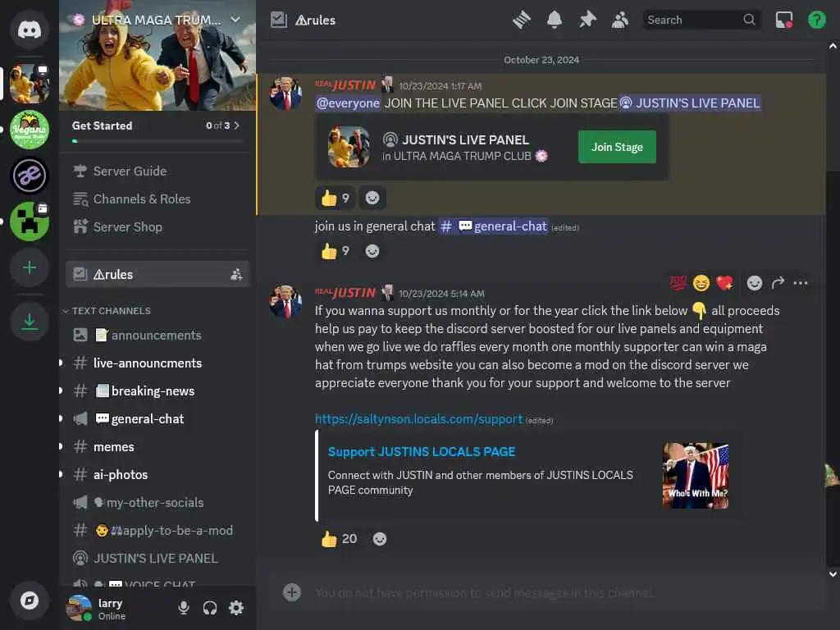Open Server Guide

pos(157,171)
